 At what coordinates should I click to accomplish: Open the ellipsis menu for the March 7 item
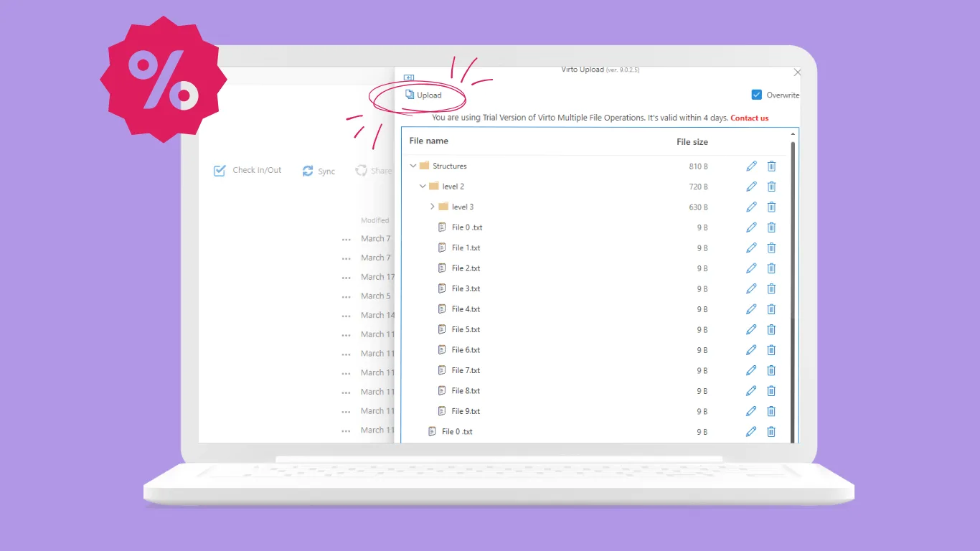346,239
